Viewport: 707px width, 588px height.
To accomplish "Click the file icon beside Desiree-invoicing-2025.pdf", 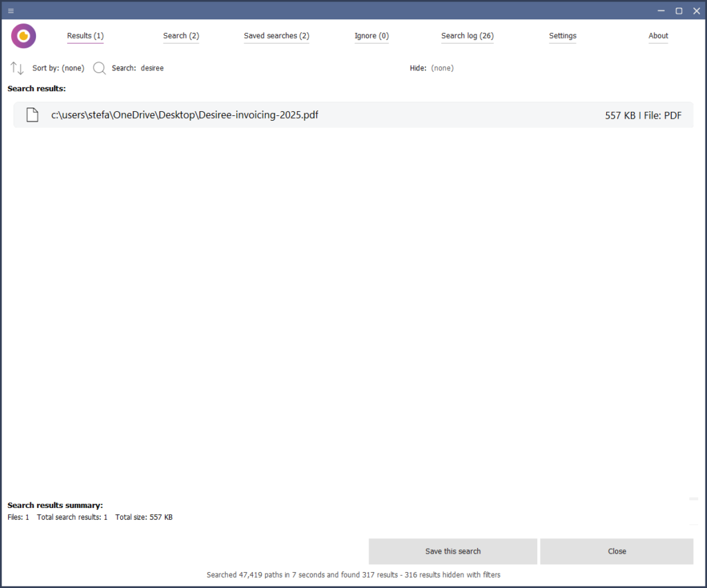I will (x=32, y=115).
